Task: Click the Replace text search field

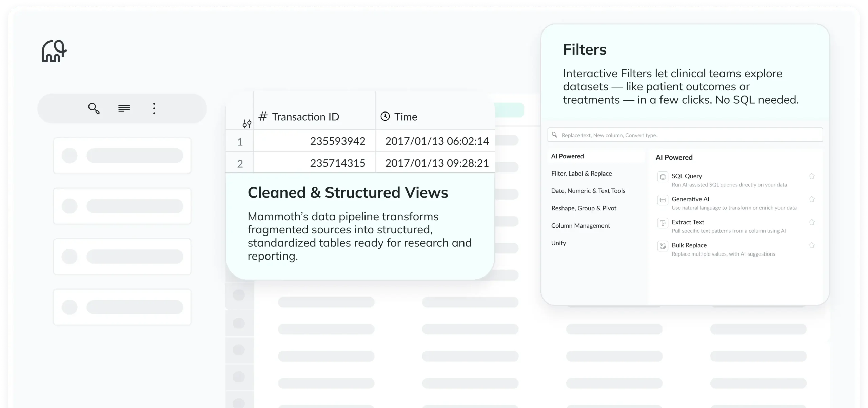Action: 685,135
